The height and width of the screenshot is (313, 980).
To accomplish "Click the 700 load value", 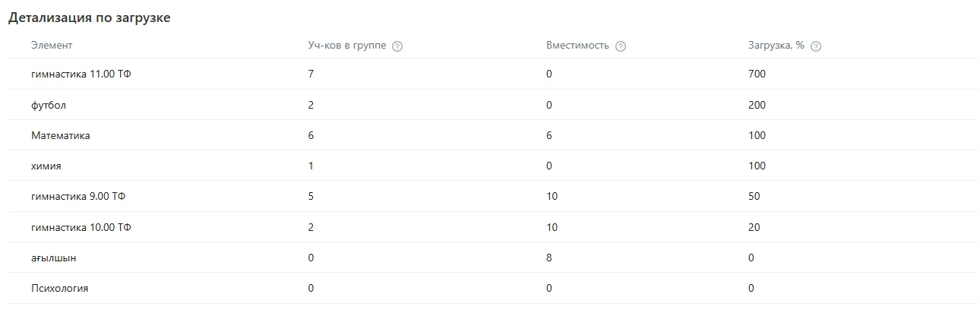I will pyautogui.click(x=757, y=74).
